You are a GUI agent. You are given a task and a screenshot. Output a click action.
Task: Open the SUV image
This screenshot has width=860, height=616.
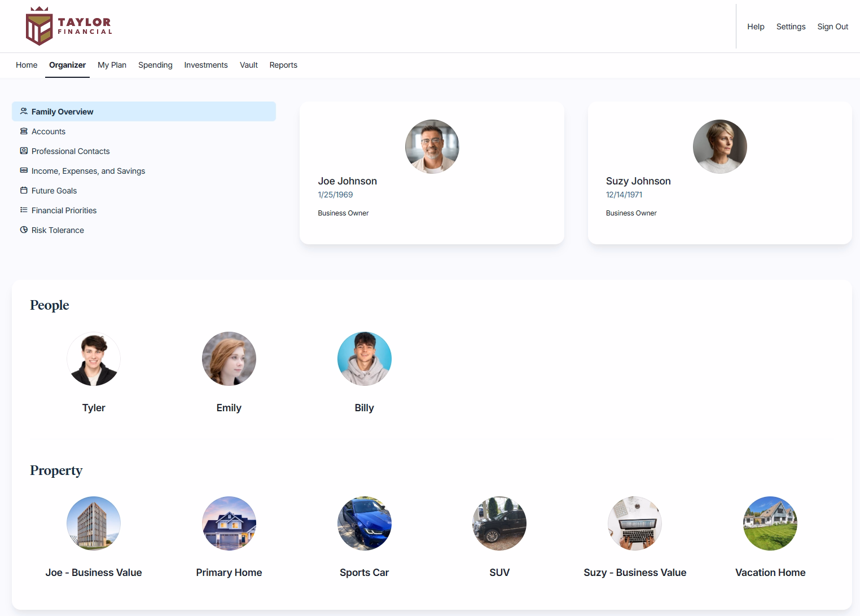pos(499,523)
